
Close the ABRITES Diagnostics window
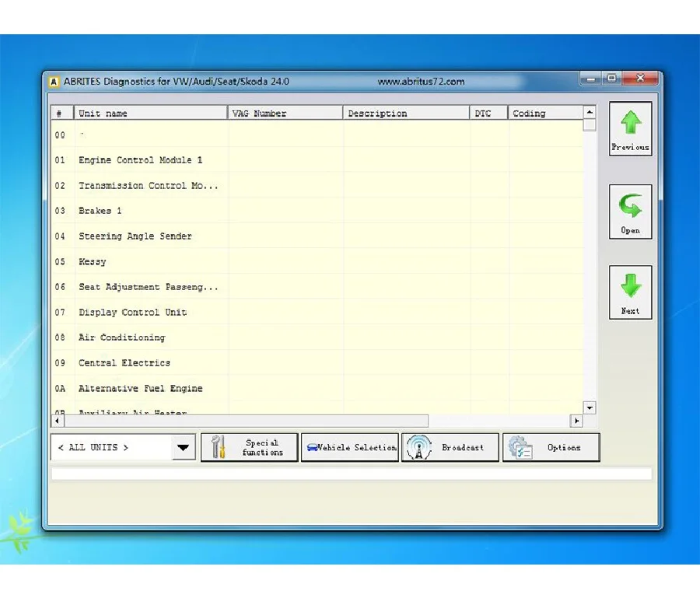[640, 79]
